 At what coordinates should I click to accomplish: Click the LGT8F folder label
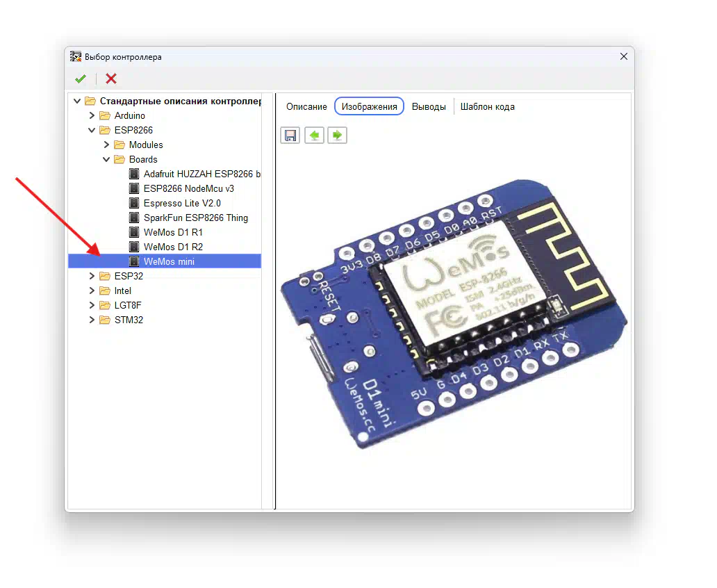[128, 305]
